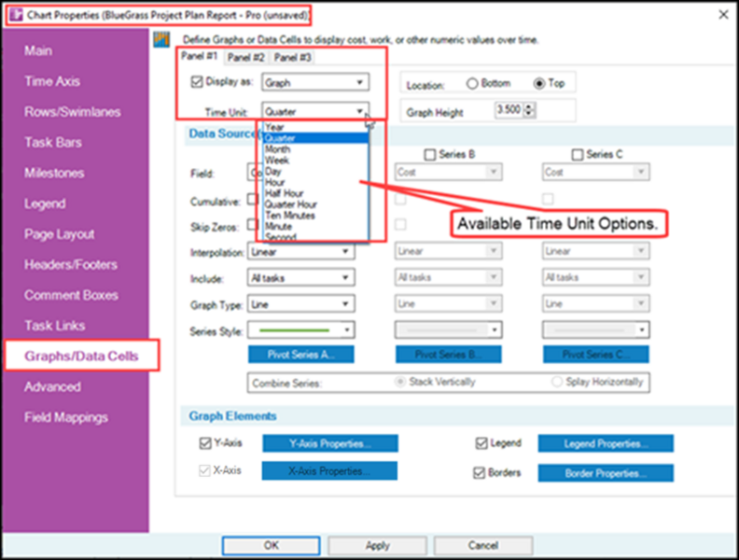The height and width of the screenshot is (560, 739).
Task: Open the Task Links page
Action: 55,326
